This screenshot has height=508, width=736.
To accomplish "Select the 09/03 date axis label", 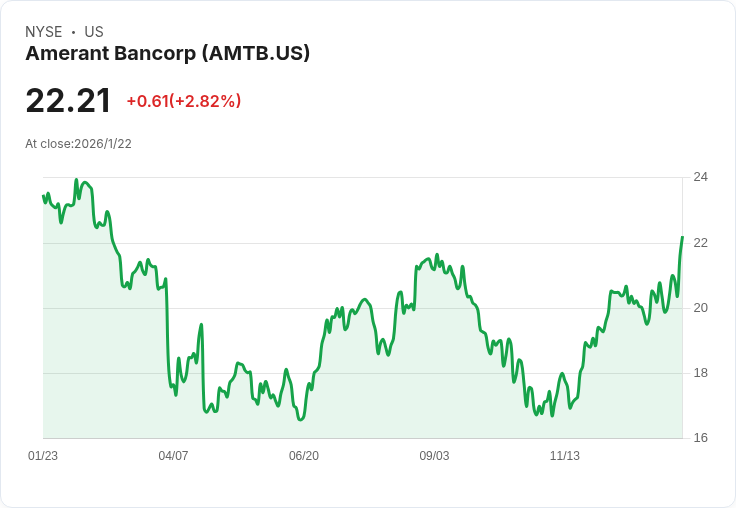I will pyautogui.click(x=434, y=455).
